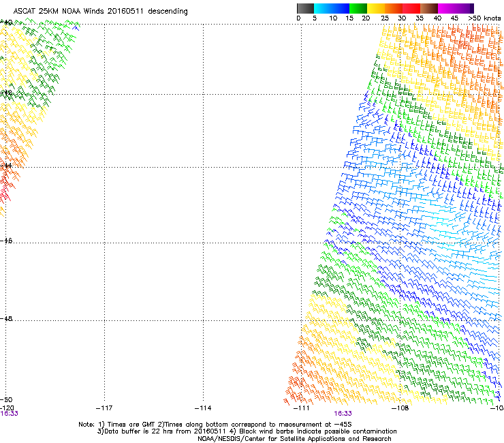The height and width of the screenshot is (443, 504).
Task: Click the '-117' longitude axis label
Action: click(x=104, y=408)
